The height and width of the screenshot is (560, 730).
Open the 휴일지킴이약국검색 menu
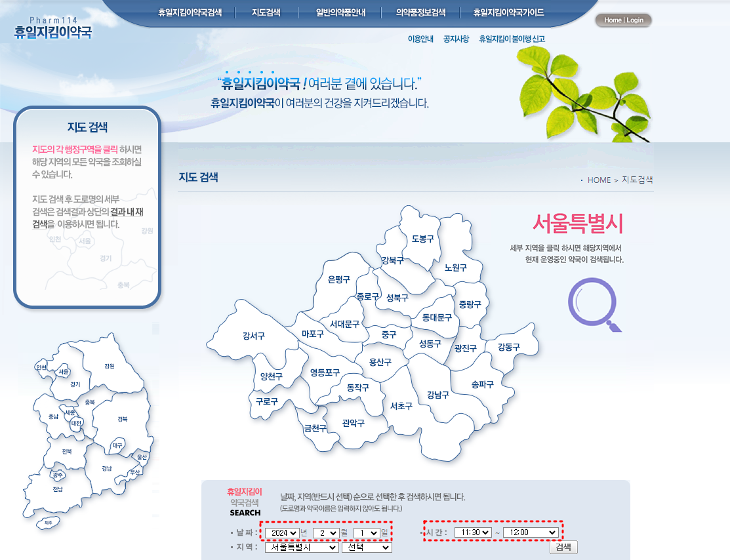pyautogui.click(x=192, y=11)
